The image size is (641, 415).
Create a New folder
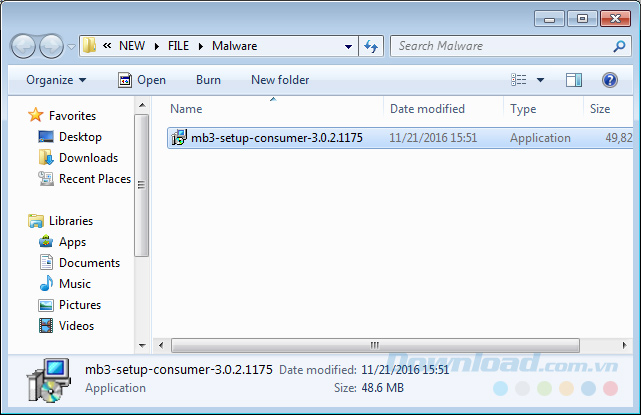(280, 80)
